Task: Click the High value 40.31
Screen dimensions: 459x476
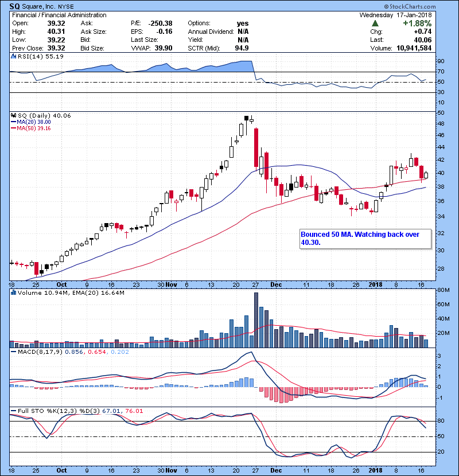Action: (x=56, y=32)
